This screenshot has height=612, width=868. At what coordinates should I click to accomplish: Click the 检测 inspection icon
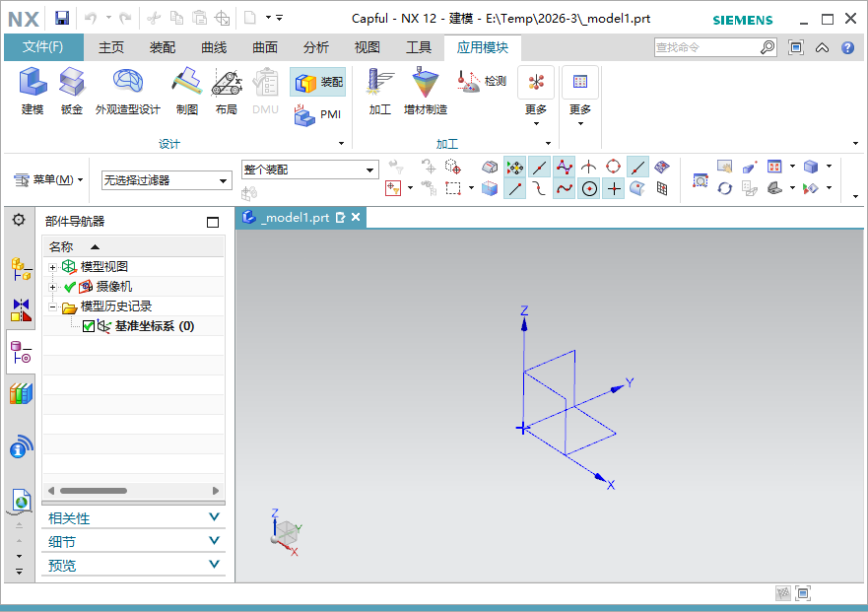click(482, 82)
